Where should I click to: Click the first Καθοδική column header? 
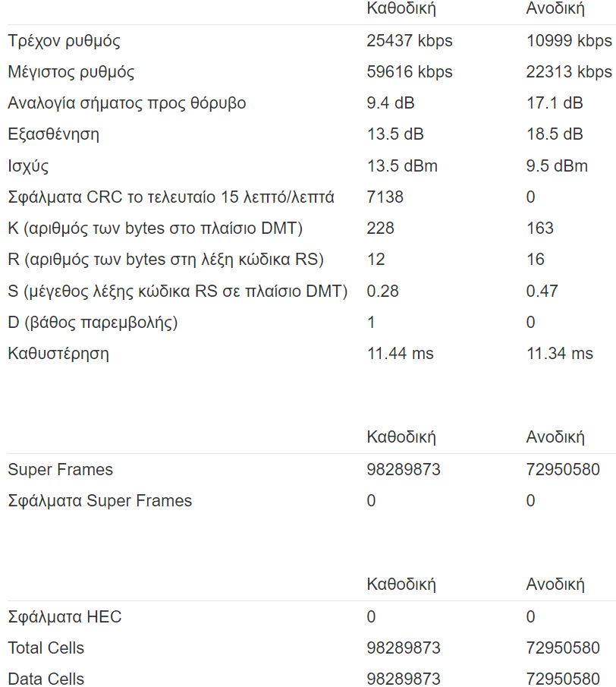[x=401, y=9]
